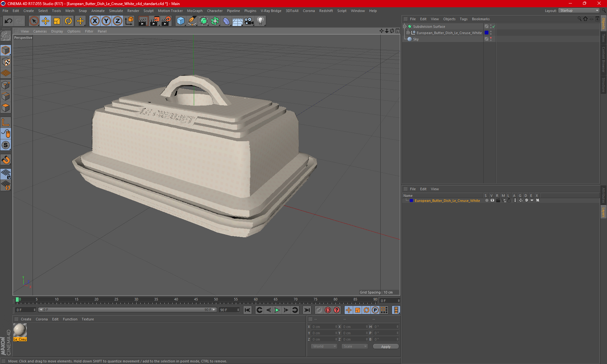Open the Array modeling objects icon
Viewport: 607px width, 364px height.
tap(215, 21)
